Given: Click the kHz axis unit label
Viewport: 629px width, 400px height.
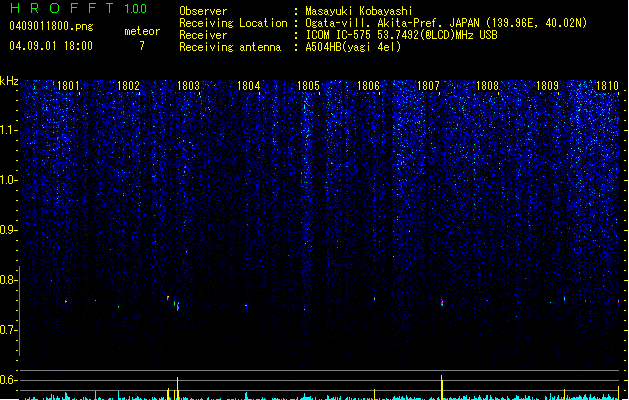Looking at the screenshot, I should pyautogui.click(x=9, y=81).
